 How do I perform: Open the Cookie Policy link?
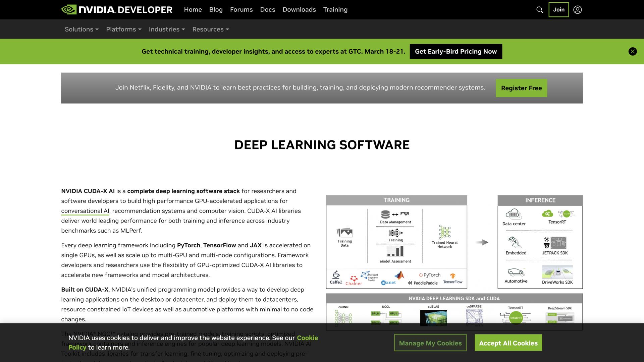click(307, 338)
